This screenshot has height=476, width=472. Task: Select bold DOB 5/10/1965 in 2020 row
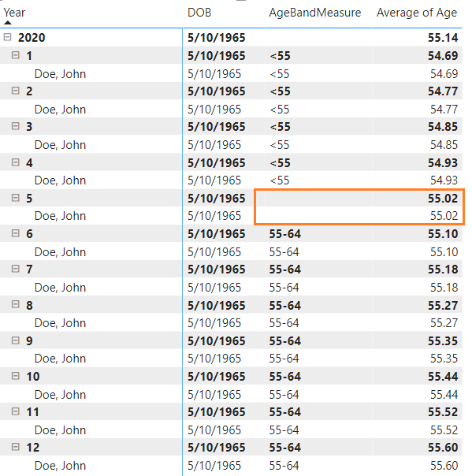point(216,37)
